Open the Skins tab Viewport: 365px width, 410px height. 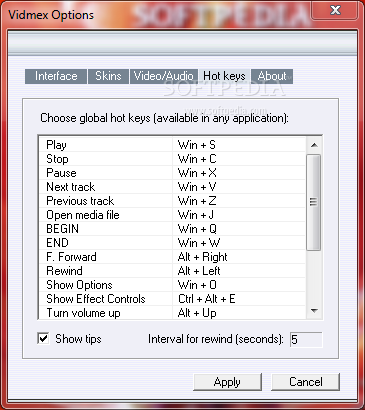point(108,76)
